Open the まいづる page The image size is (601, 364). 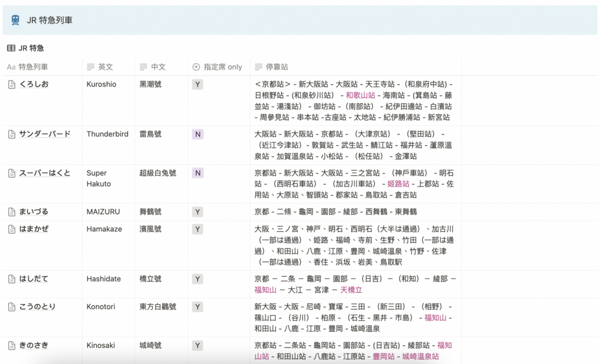click(33, 212)
